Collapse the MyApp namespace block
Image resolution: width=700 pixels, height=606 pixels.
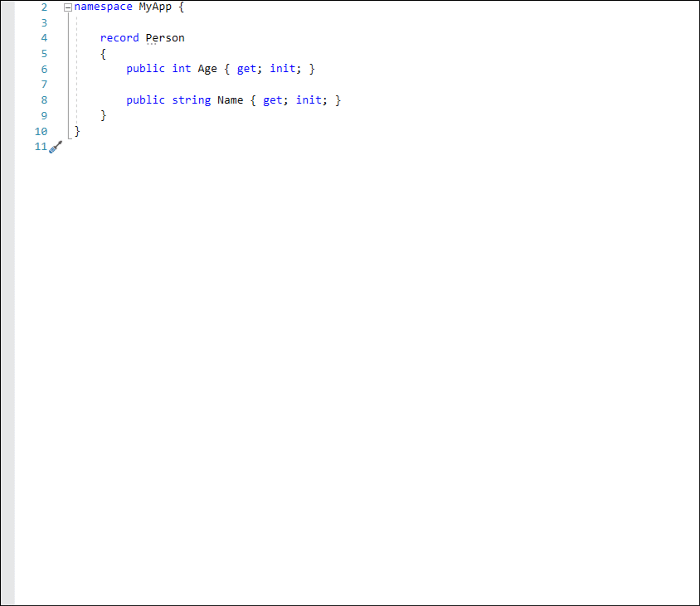pos(68,7)
